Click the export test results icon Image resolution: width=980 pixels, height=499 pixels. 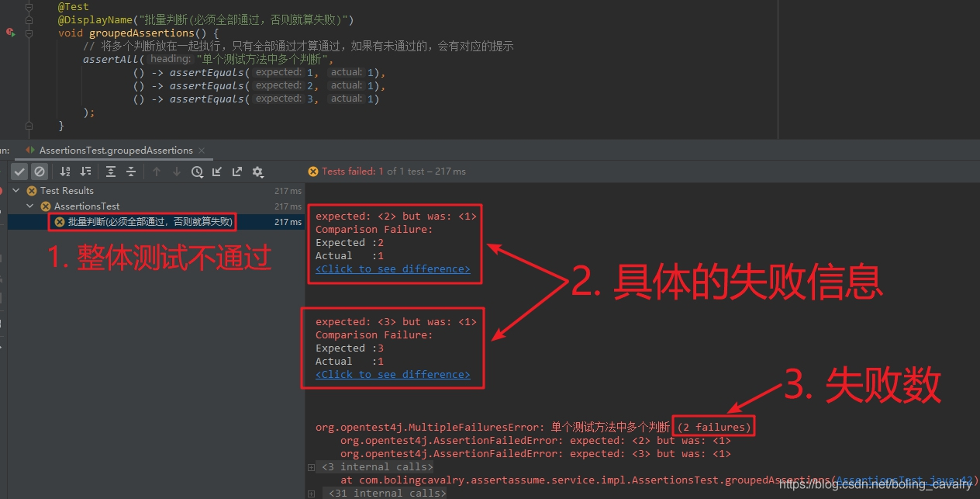[x=237, y=172]
